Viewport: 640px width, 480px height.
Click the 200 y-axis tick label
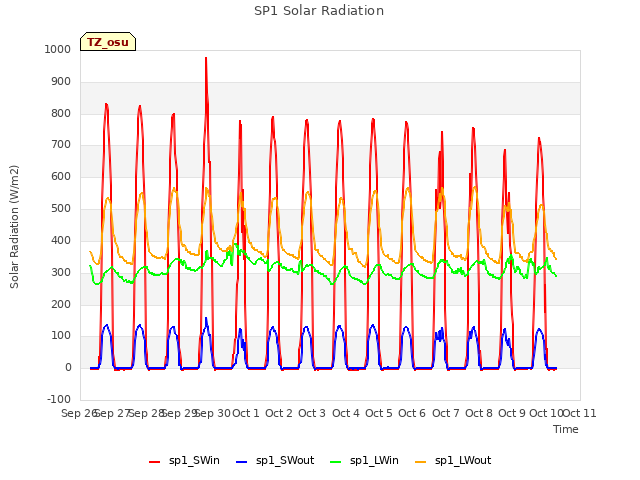61,304
